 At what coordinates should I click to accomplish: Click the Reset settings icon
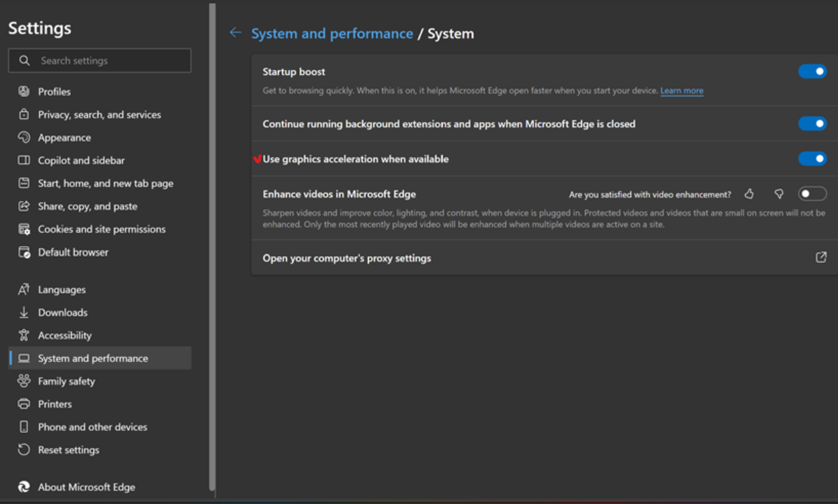(x=24, y=449)
